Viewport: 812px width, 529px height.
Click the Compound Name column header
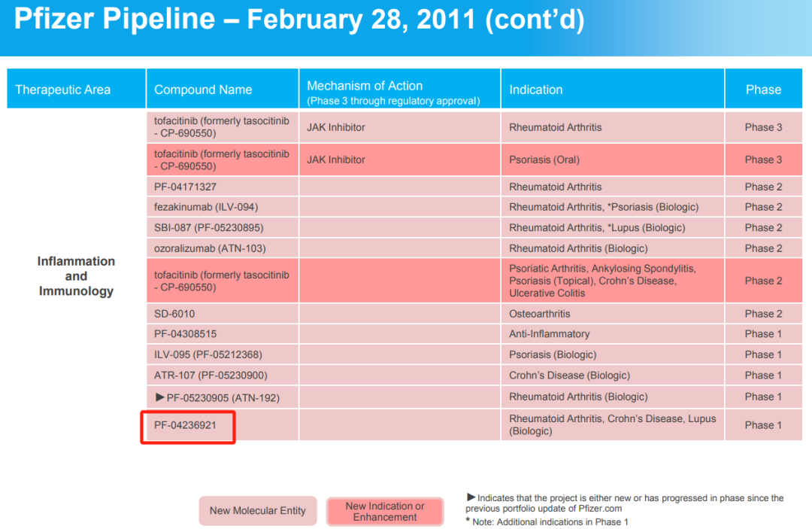point(222,89)
